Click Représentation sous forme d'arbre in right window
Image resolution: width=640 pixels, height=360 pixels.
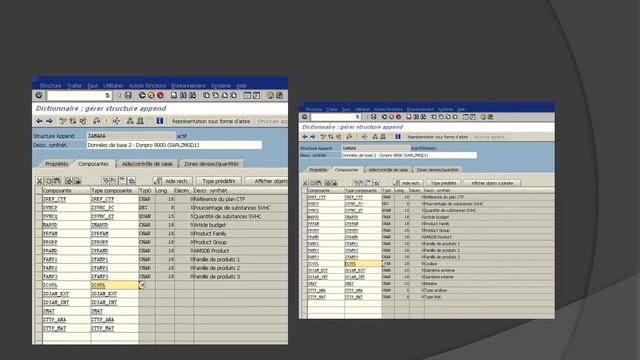pyautogui.click(x=438, y=137)
